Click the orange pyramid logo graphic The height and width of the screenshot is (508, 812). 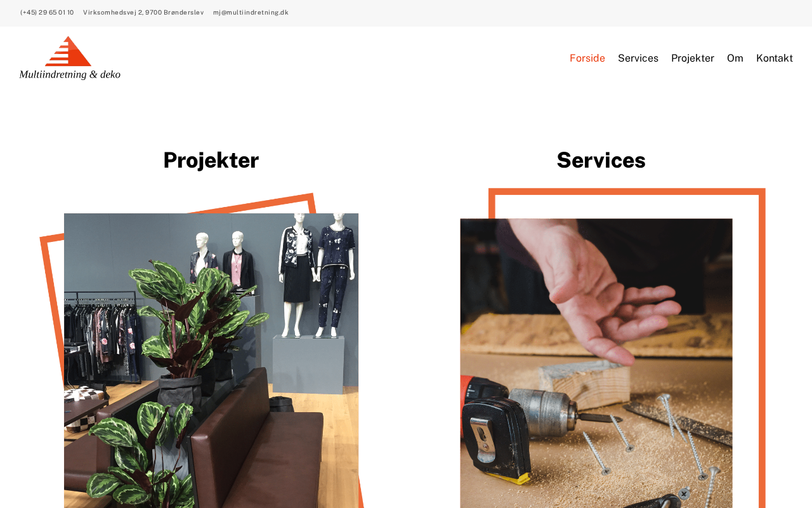tap(69, 51)
